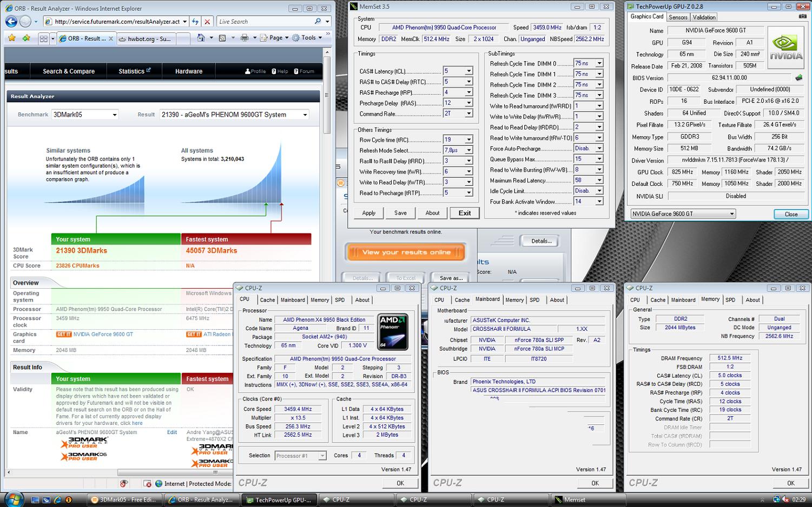Click Show Desktop in quick launch

[x=36, y=500]
